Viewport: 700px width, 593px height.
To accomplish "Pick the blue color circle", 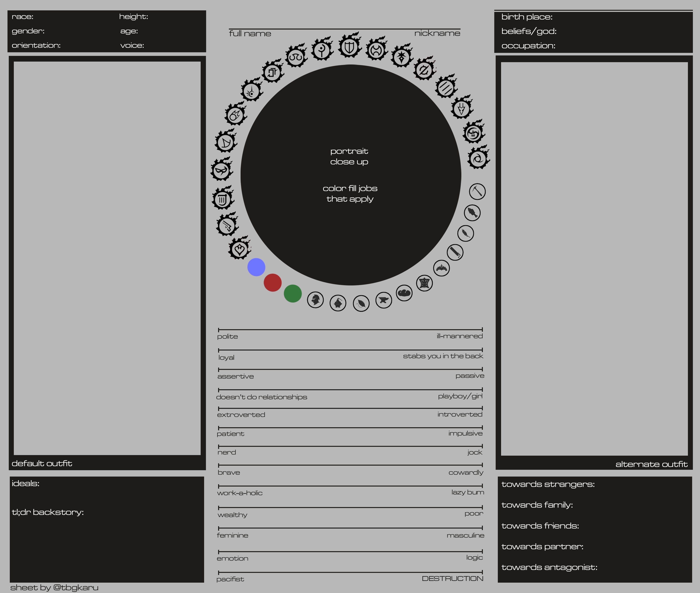I will (x=256, y=267).
